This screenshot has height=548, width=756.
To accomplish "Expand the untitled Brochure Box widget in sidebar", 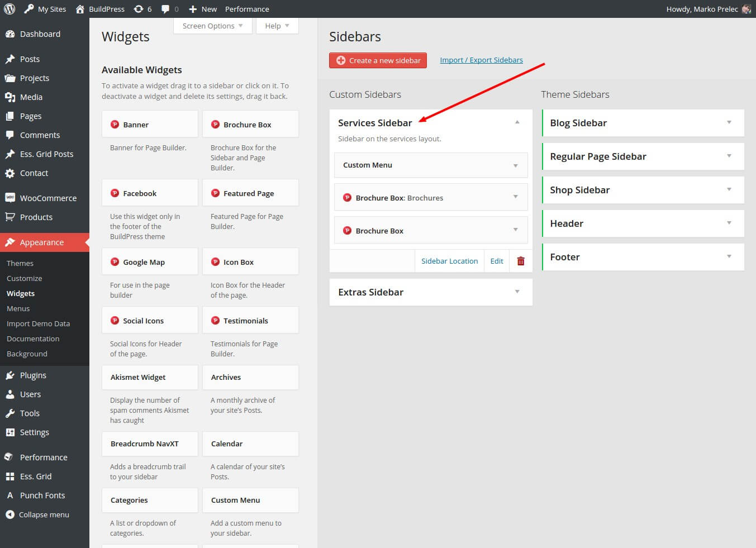I will [x=516, y=230].
